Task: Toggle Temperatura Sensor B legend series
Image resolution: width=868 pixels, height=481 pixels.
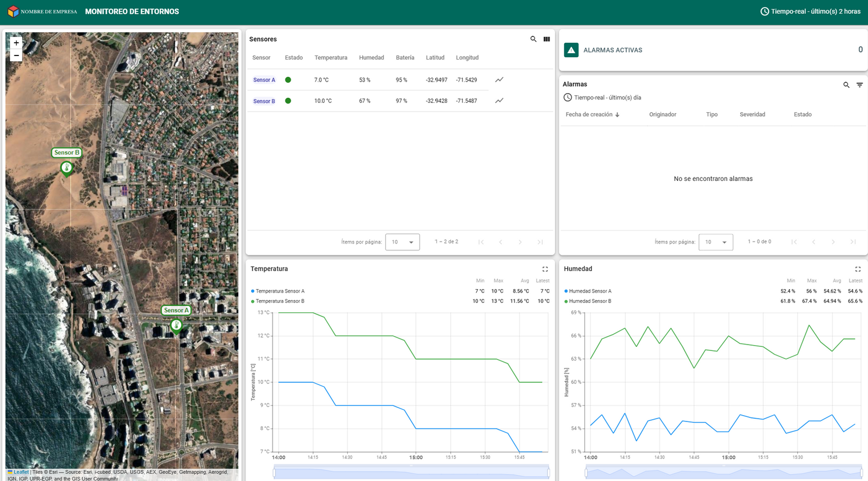Action: [x=279, y=301]
